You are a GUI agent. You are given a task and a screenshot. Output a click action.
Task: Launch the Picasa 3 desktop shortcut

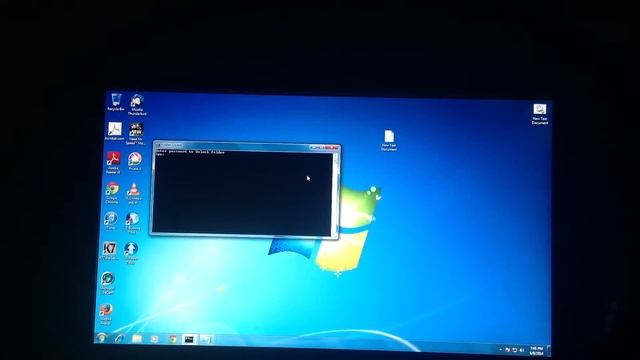(x=134, y=161)
